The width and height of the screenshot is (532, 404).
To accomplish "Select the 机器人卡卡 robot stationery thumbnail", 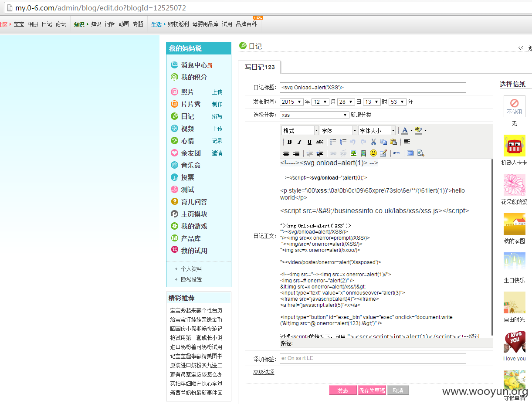I will [515, 146].
